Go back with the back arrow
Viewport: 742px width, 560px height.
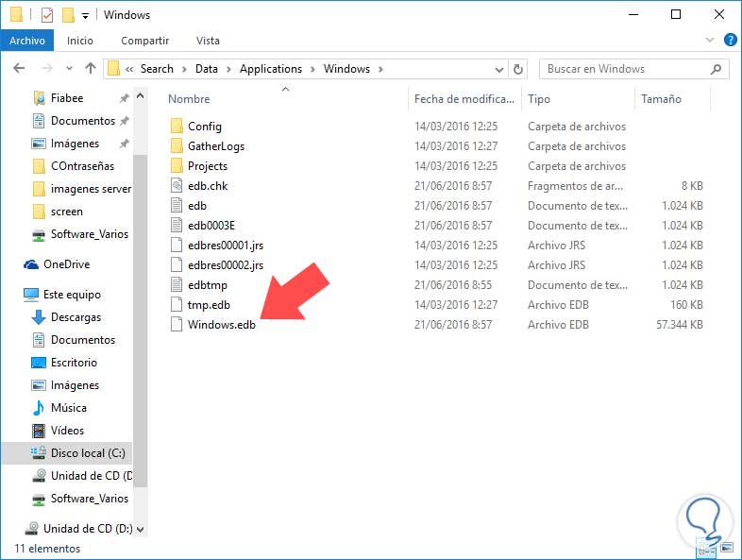coord(19,69)
